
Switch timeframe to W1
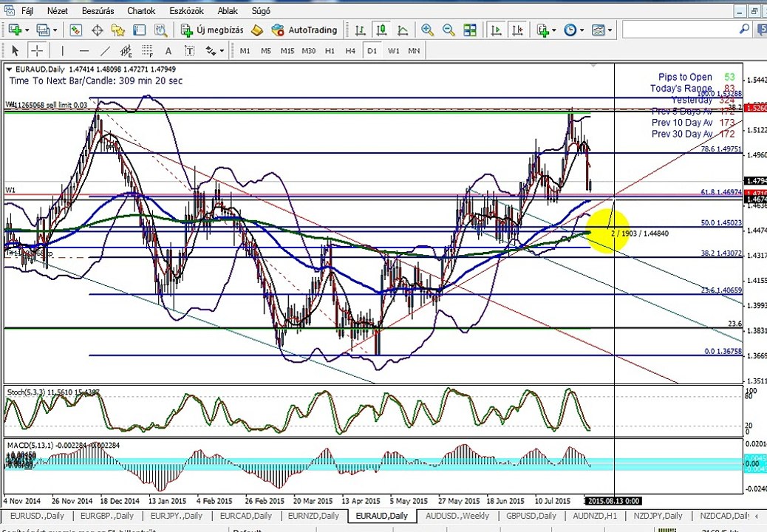click(393, 50)
